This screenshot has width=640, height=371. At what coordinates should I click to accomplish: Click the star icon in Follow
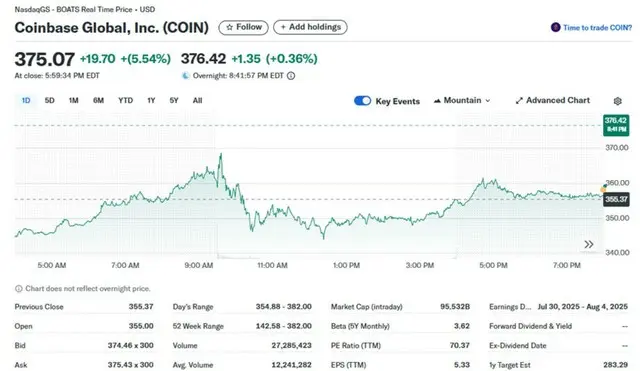click(x=229, y=27)
